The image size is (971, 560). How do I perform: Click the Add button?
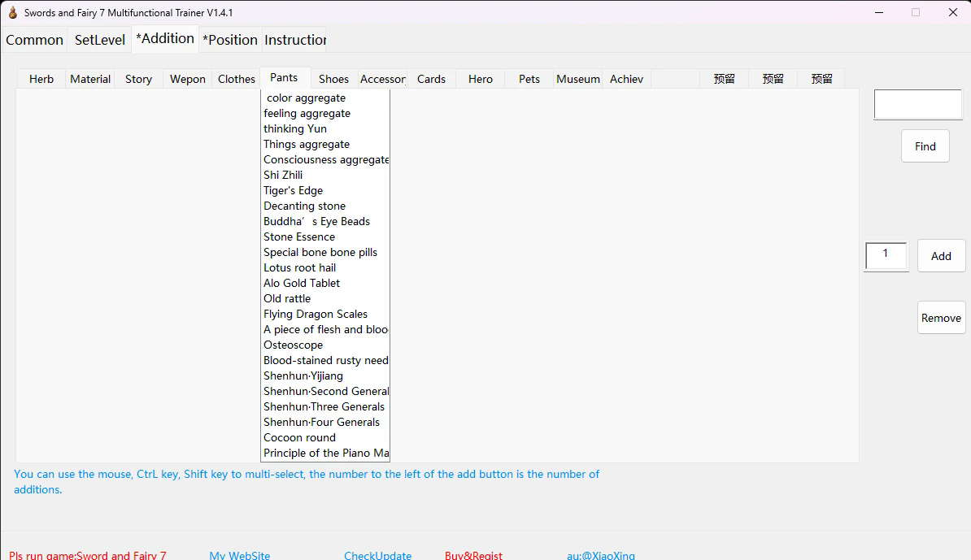point(941,255)
